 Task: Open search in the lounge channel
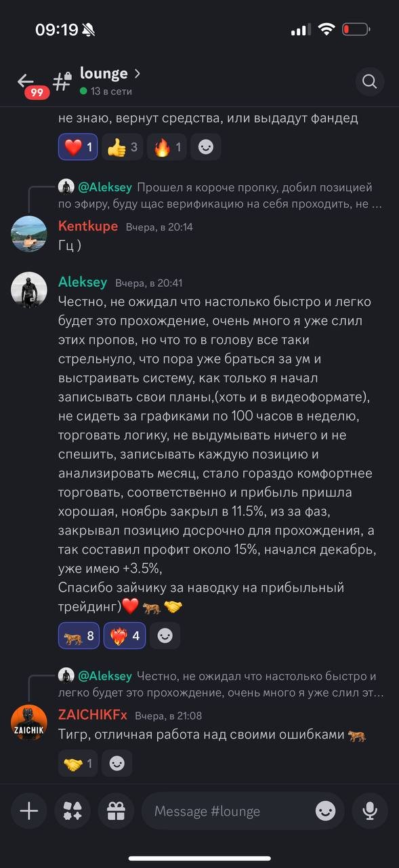(x=369, y=81)
